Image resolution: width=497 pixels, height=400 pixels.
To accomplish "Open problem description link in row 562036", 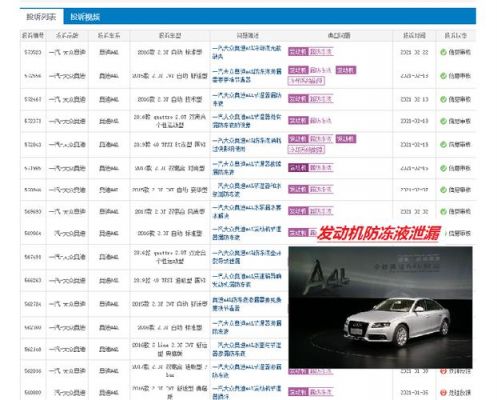I will pos(247,371).
